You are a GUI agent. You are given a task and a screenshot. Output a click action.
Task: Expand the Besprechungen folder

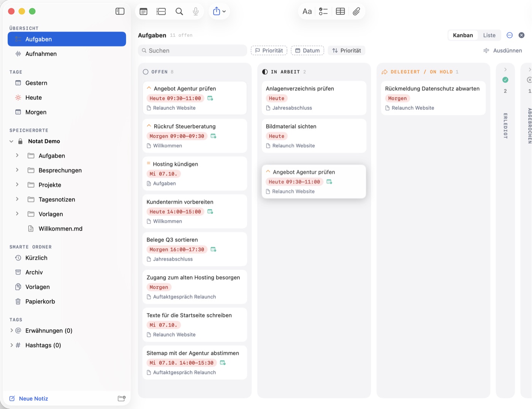17,170
